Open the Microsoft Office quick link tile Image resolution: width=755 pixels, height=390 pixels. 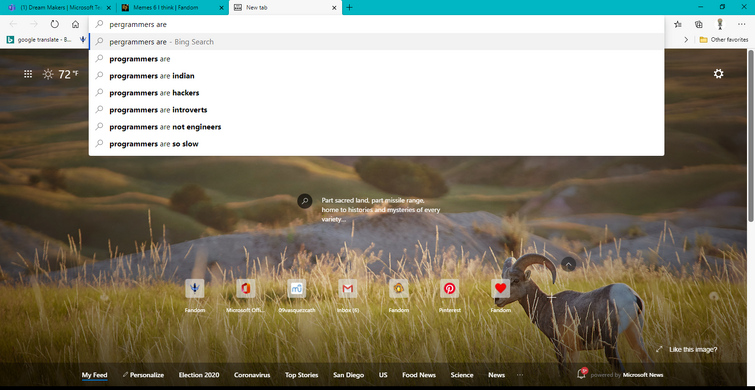pos(246,288)
